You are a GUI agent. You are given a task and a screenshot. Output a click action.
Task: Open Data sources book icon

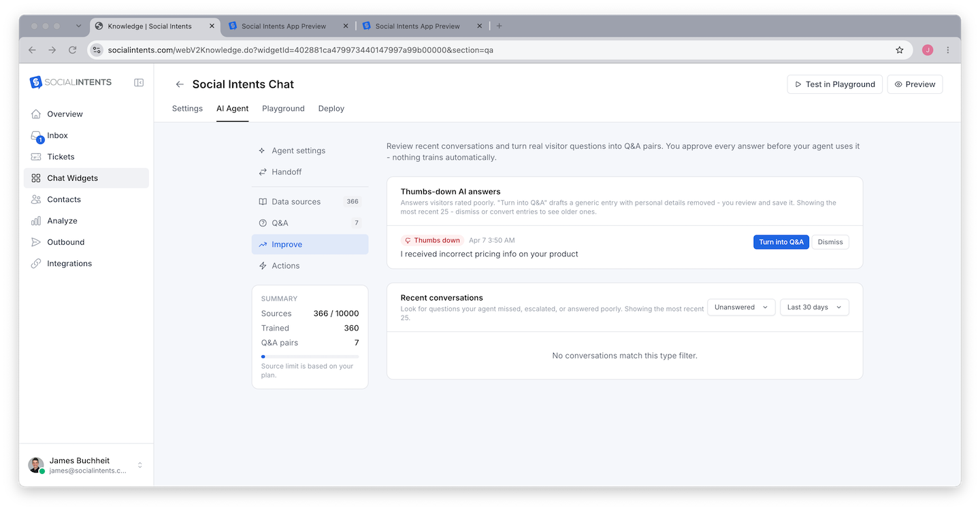click(263, 202)
